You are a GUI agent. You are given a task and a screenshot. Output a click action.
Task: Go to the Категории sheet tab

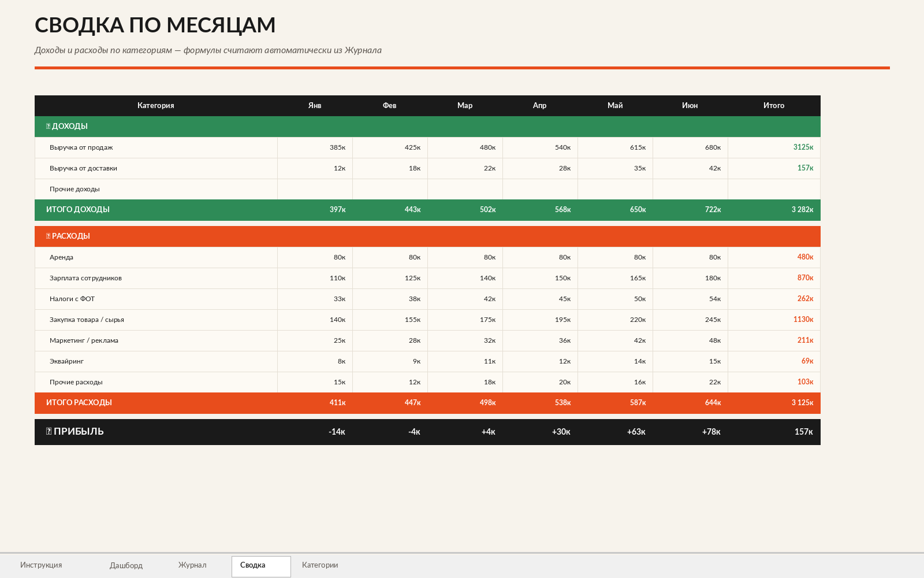320,565
